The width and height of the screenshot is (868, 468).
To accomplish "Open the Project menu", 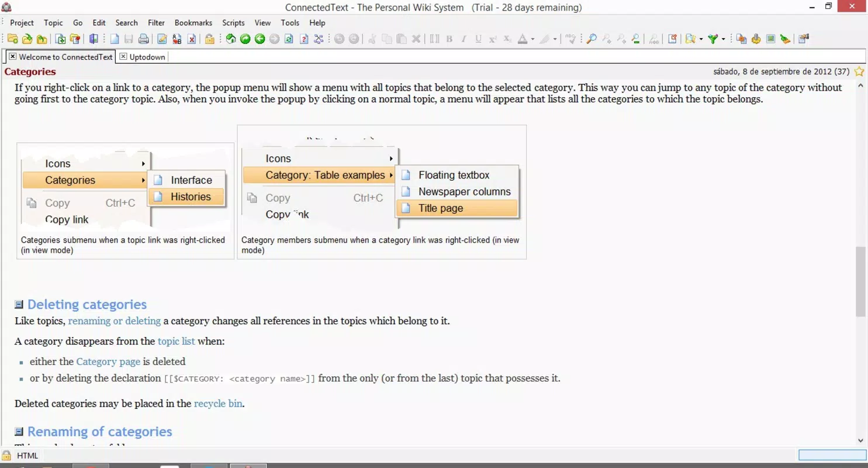I will coord(22,23).
